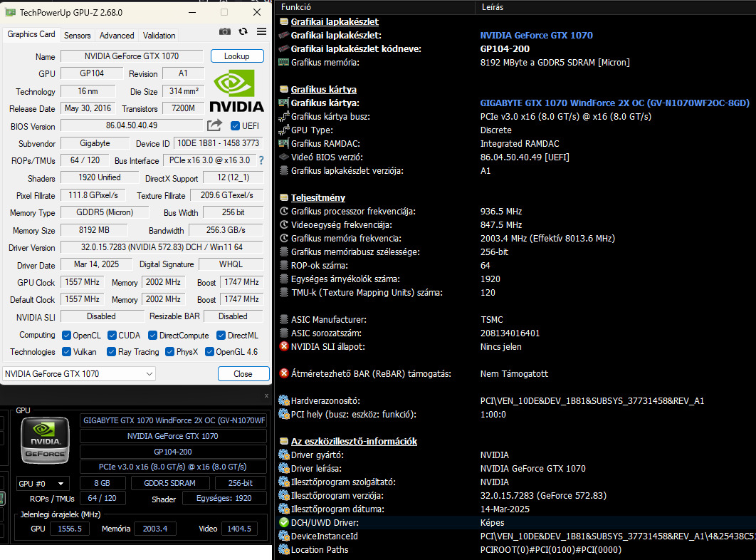Open the GPU #0 dropdown

(x=42, y=483)
